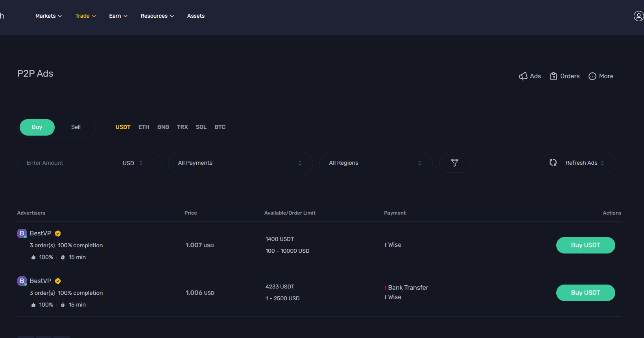Screen dimensions: 644x338
Task: Click first BestVP advertiser avatar
Action: tap(22, 233)
